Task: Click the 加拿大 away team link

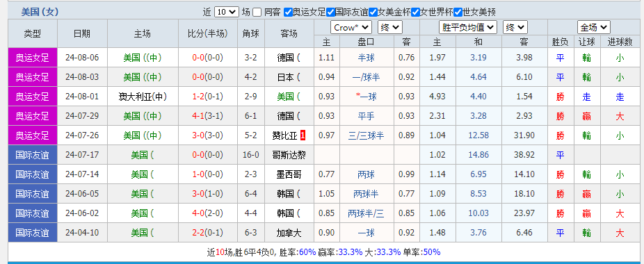Action: click(x=289, y=233)
